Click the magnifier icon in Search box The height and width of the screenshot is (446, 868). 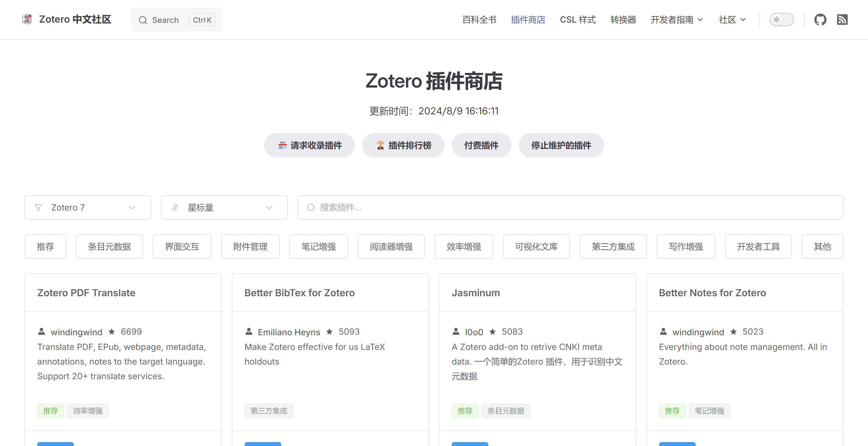click(x=143, y=20)
